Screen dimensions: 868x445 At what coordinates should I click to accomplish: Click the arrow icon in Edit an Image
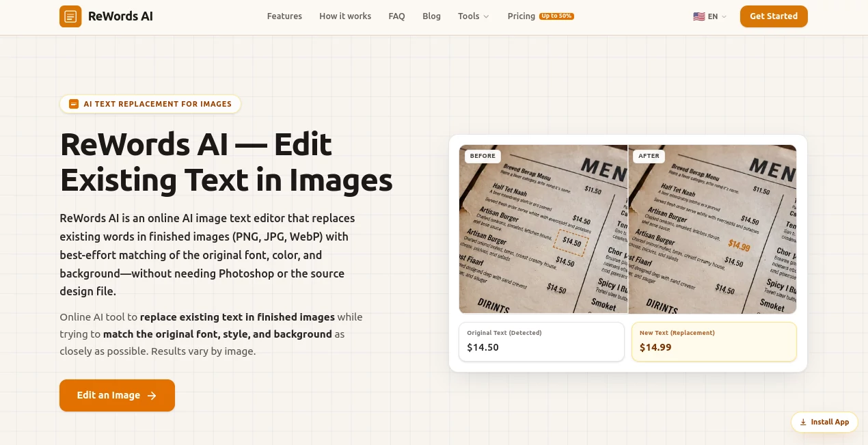pyautogui.click(x=152, y=396)
